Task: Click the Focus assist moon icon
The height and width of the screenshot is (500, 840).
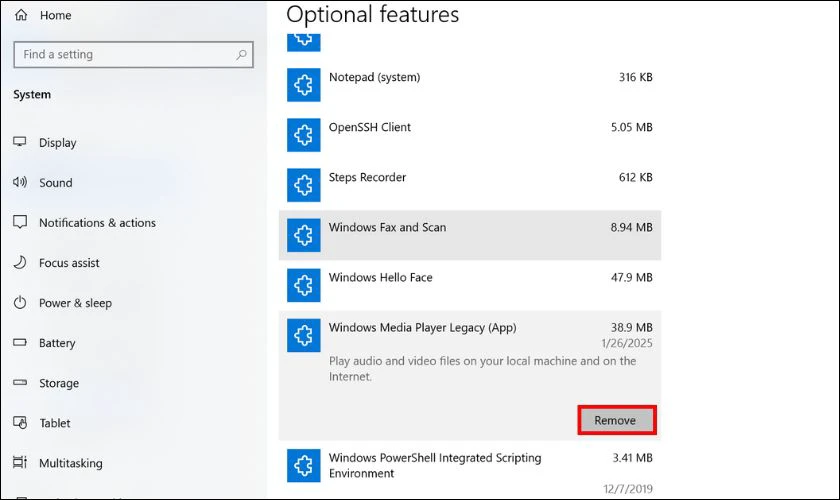Action: 20,263
